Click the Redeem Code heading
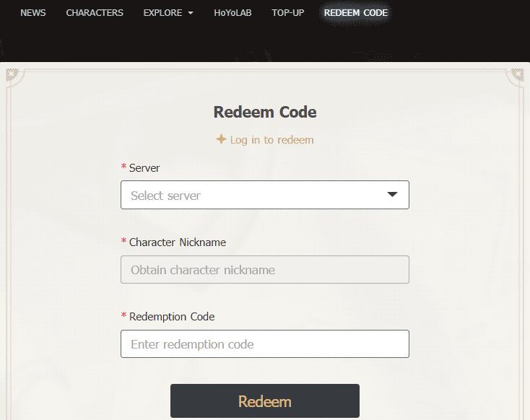Screen dimensions: 530x420 (265, 112)
